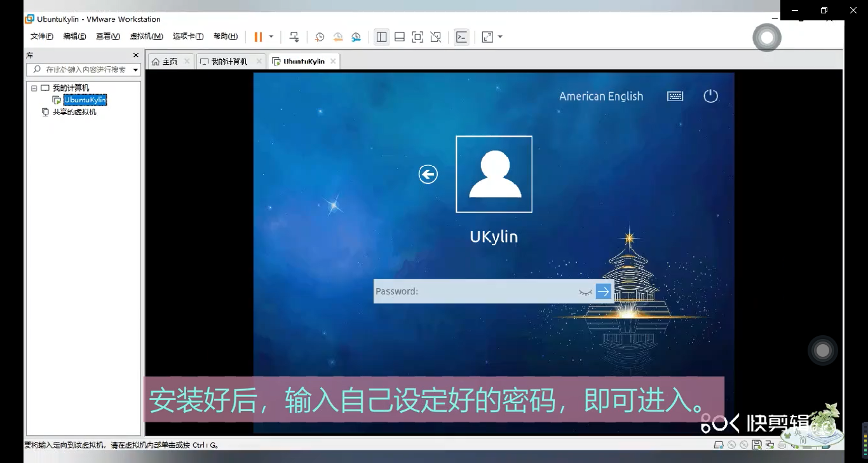Switch to the 主页 tab
The height and width of the screenshot is (463, 868).
point(170,62)
